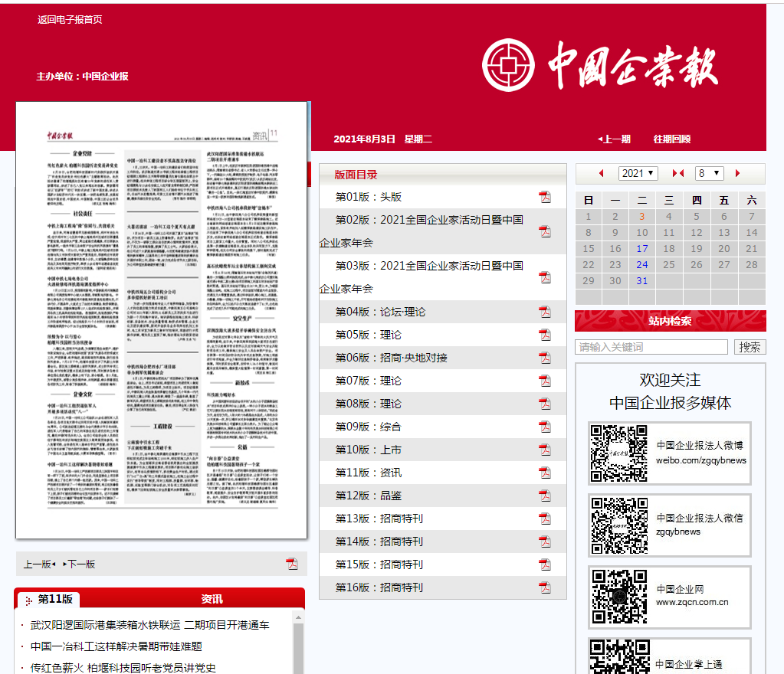Download PDF for 第03版 row
This screenshot has width=784, height=674.
(x=544, y=277)
